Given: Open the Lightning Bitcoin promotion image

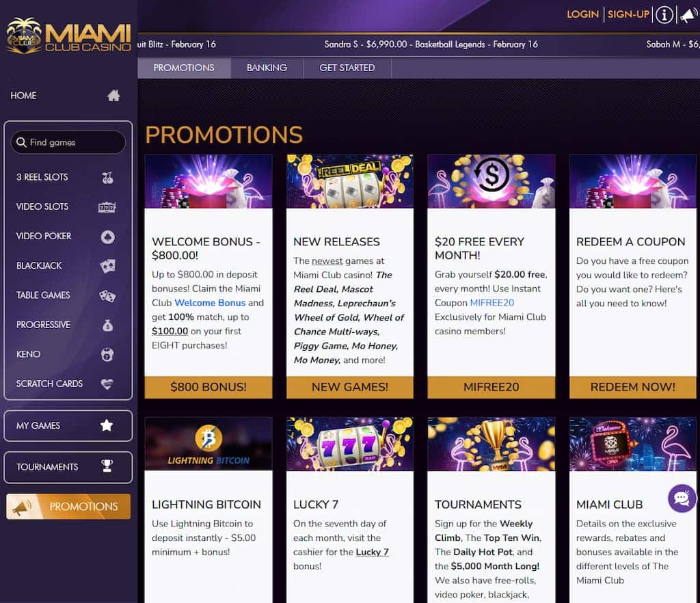Looking at the screenshot, I should coord(208,444).
